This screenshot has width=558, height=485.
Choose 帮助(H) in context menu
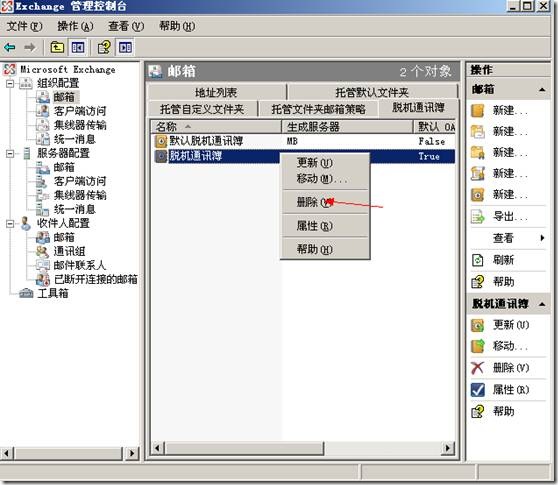tap(325, 249)
